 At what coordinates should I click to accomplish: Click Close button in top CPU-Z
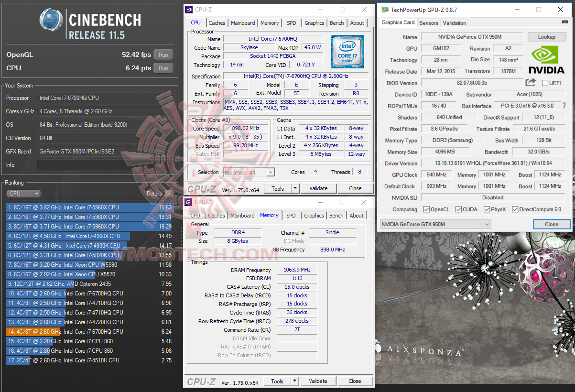(355, 188)
